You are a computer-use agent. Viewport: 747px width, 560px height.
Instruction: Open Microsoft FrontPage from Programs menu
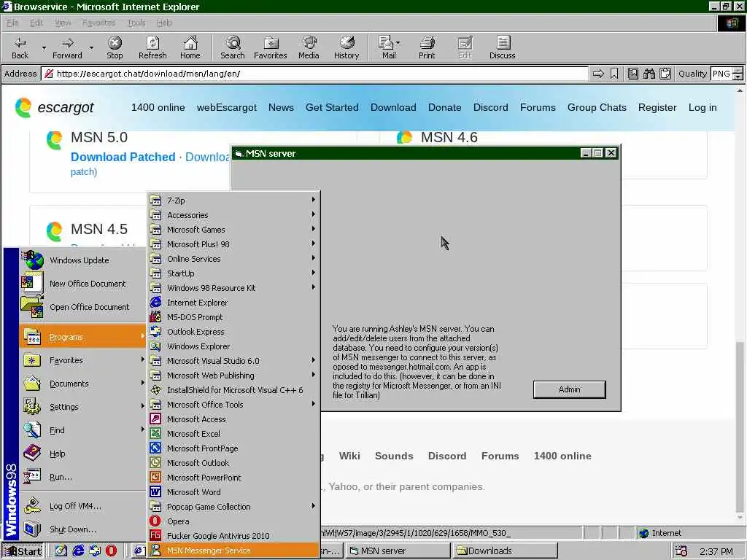(233, 448)
